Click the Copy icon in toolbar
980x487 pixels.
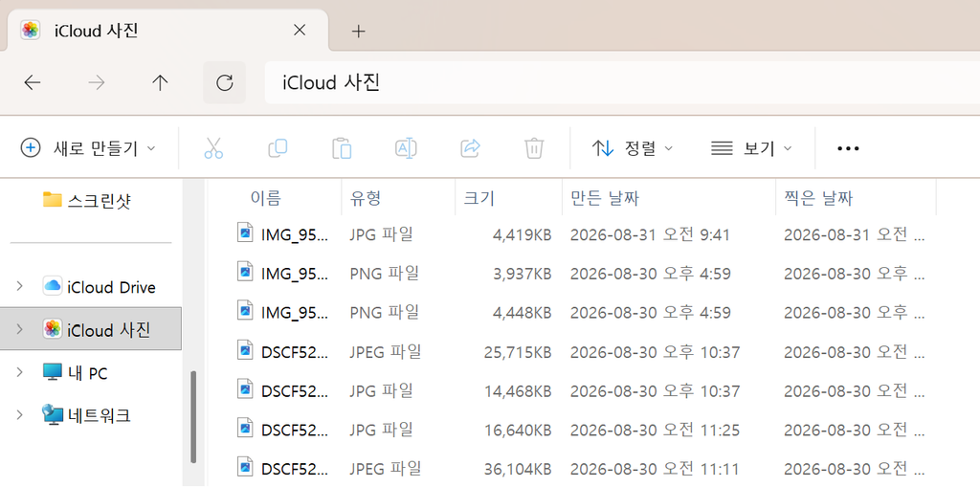coord(278,148)
